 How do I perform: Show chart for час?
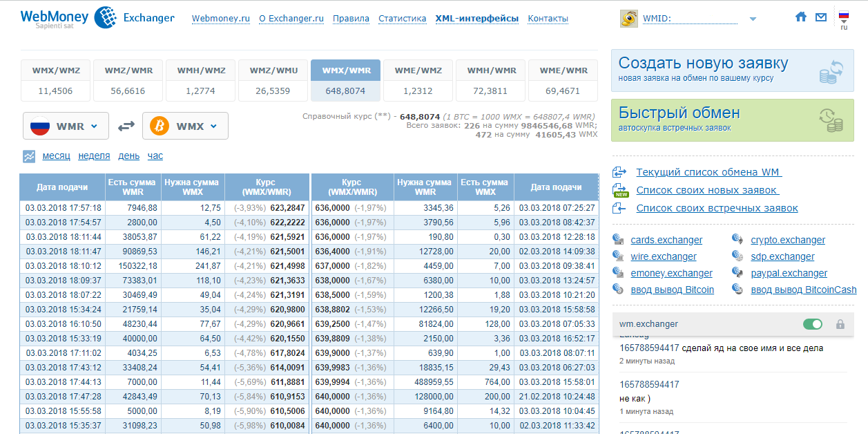point(155,156)
